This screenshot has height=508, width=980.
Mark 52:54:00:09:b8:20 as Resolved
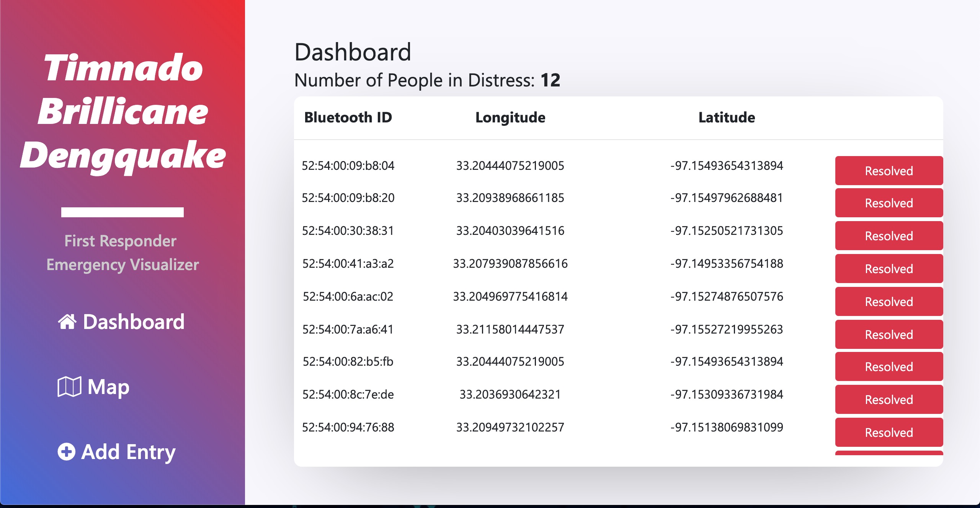tap(889, 203)
